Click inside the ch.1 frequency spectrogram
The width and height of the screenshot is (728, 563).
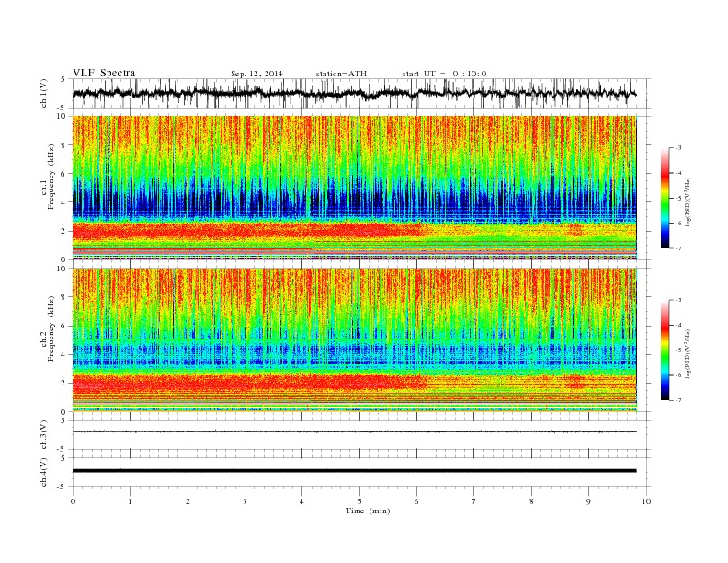coord(354,188)
